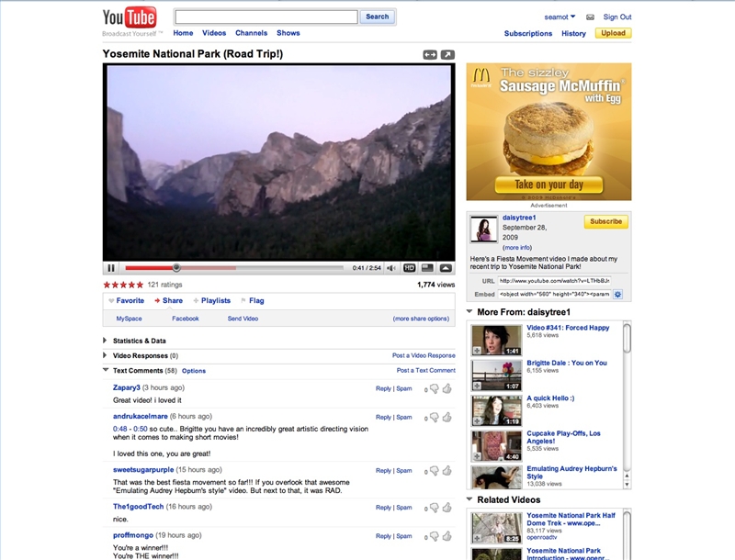Select the Flag tab
The height and width of the screenshot is (560, 735).
click(253, 300)
